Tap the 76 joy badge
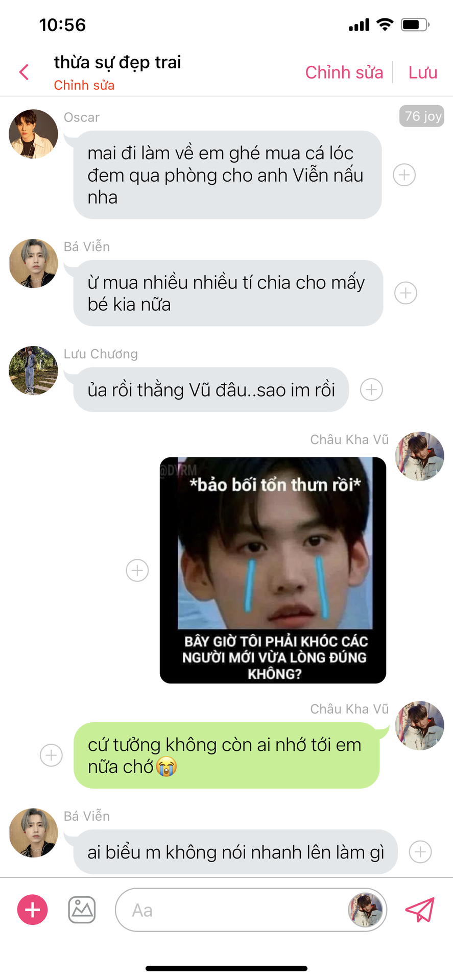 422,116
